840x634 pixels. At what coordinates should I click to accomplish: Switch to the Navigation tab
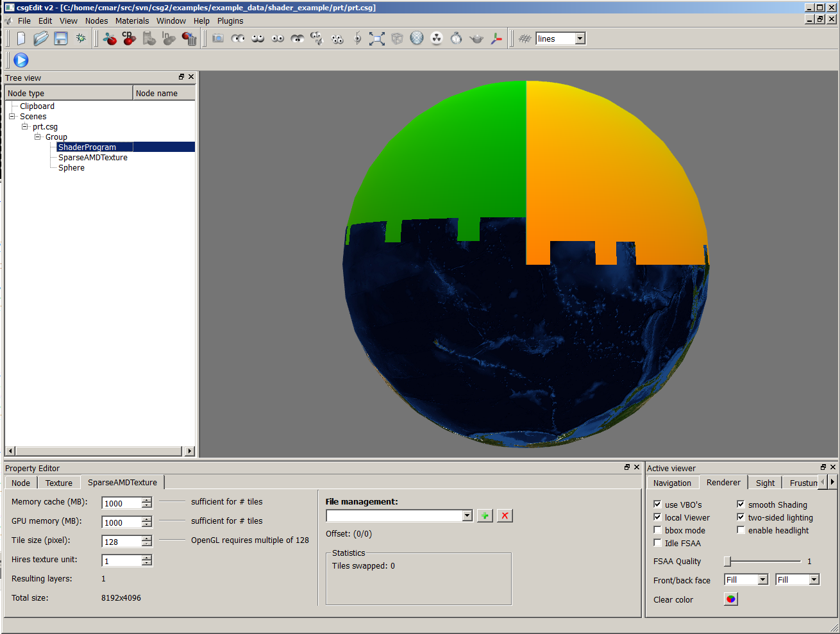672,483
